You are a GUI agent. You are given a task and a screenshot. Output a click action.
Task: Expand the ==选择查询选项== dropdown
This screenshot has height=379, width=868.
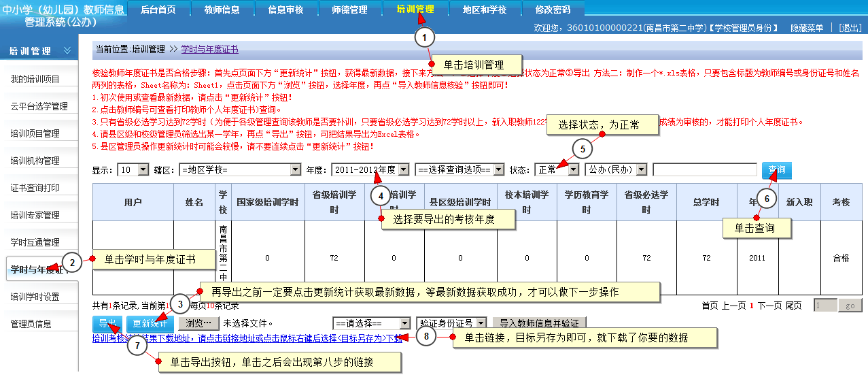pos(459,169)
